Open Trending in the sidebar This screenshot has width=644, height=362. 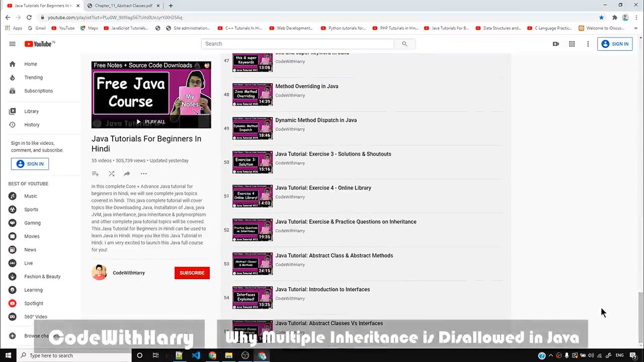33,77
